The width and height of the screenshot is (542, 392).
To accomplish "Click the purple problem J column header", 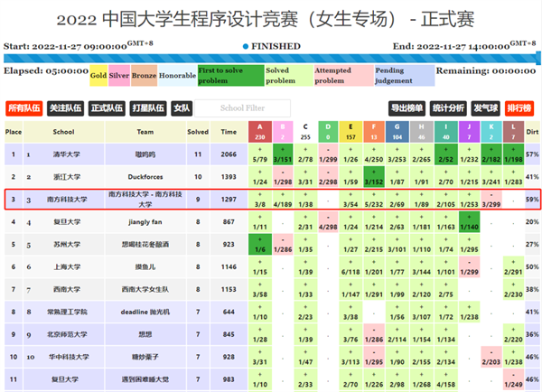I will click(468, 132).
